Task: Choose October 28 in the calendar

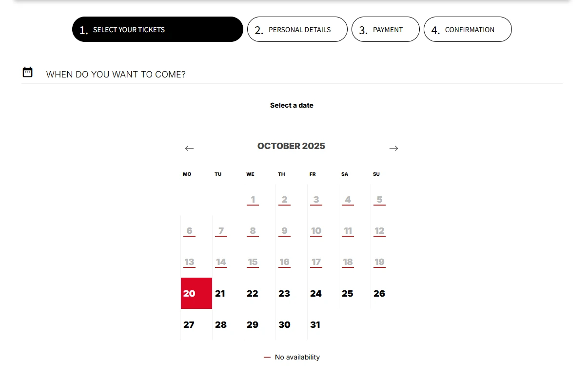Action: 221,324
